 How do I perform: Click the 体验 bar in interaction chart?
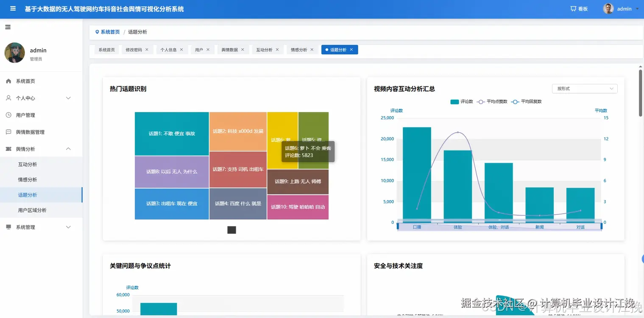pyautogui.click(x=457, y=187)
